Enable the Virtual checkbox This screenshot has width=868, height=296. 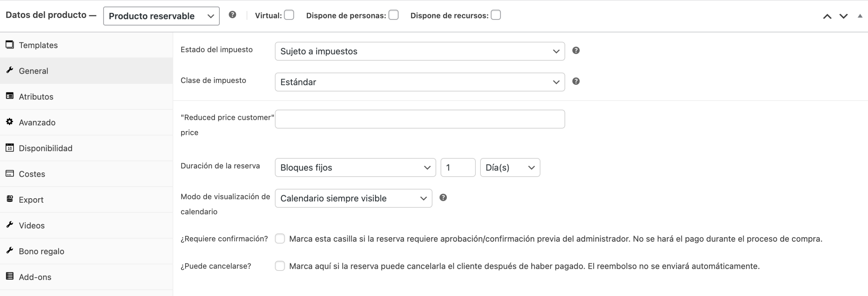pyautogui.click(x=289, y=15)
